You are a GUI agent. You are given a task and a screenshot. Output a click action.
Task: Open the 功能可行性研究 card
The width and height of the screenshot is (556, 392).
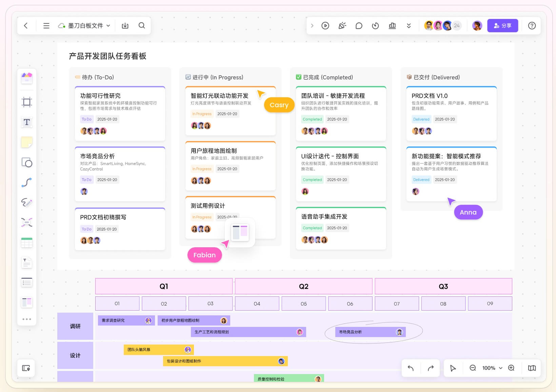click(x=120, y=114)
